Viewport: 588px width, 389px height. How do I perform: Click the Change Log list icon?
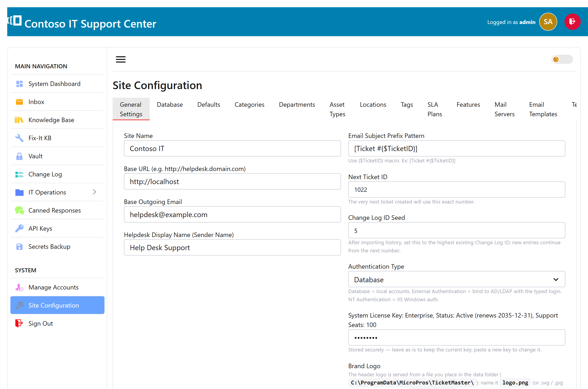(x=19, y=174)
